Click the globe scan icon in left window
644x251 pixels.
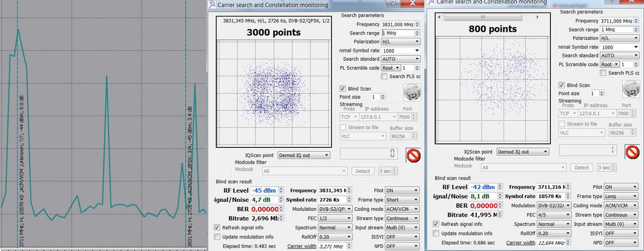(x=412, y=92)
